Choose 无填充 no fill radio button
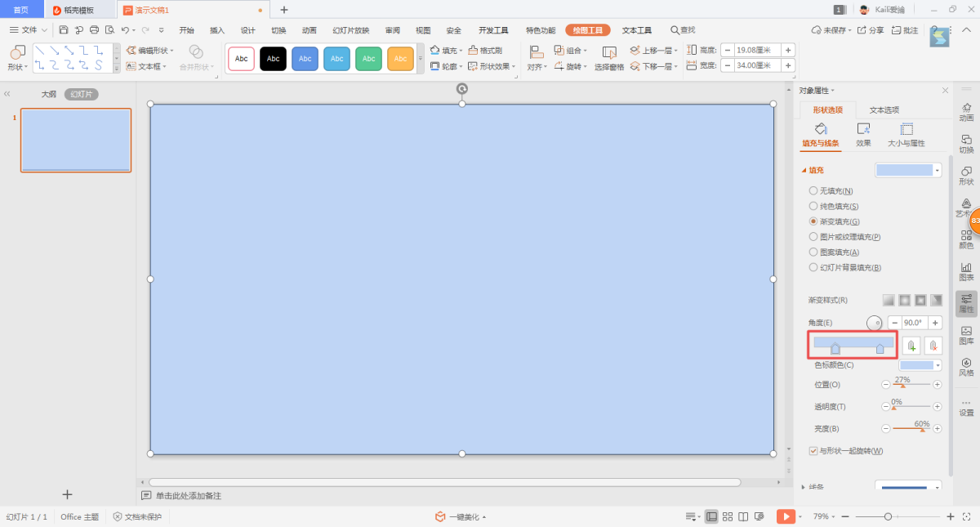 813,190
